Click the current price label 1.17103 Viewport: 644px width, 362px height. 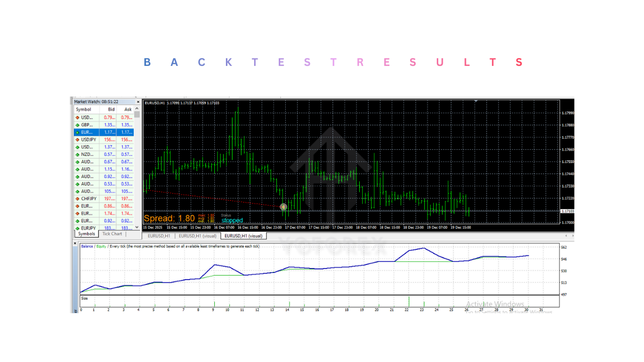(x=567, y=211)
